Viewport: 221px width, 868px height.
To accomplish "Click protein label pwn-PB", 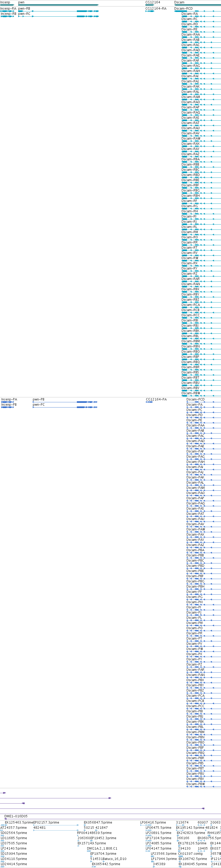I will click(x=39, y=400).
